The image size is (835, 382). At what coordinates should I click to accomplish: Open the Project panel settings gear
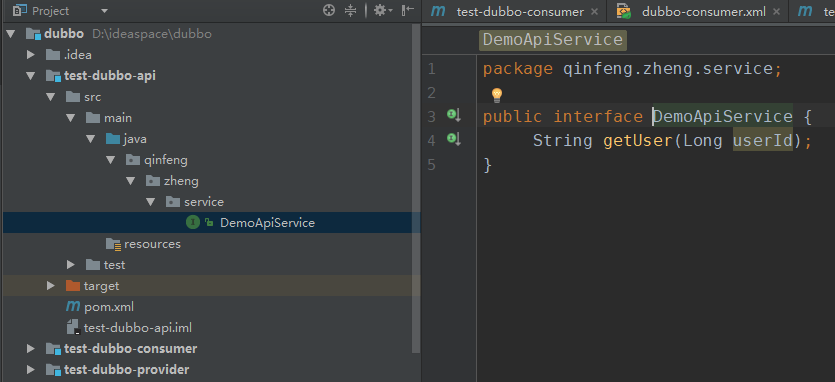[x=382, y=10]
